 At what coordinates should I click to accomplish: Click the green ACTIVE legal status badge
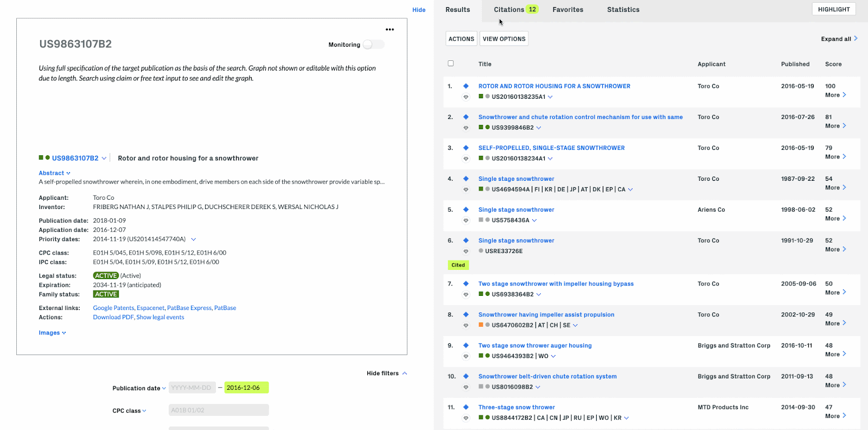coord(106,276)
